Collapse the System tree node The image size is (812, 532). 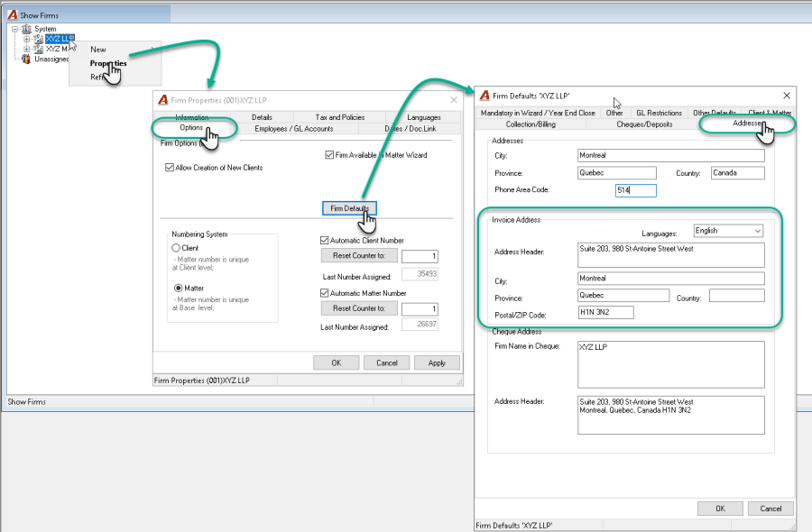[15, 29]
